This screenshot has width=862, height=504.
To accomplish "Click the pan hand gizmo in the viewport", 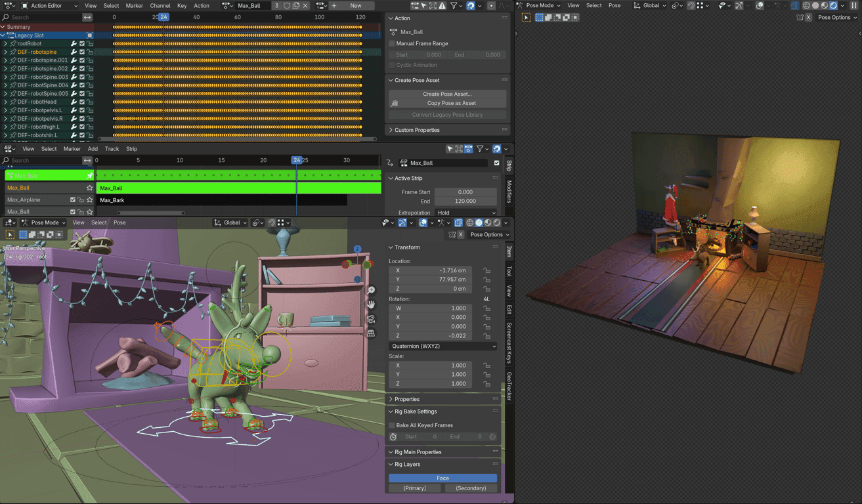I will pos(371,304).
